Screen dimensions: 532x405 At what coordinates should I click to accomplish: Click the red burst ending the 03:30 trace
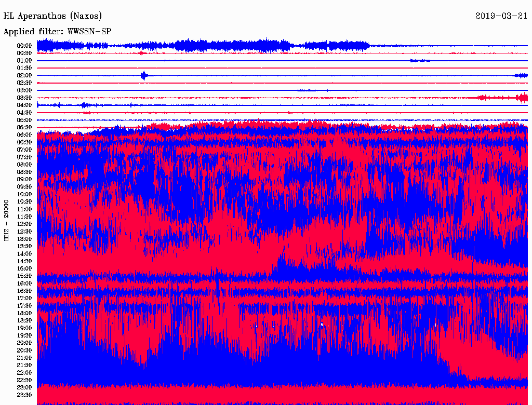coord(522,98)
